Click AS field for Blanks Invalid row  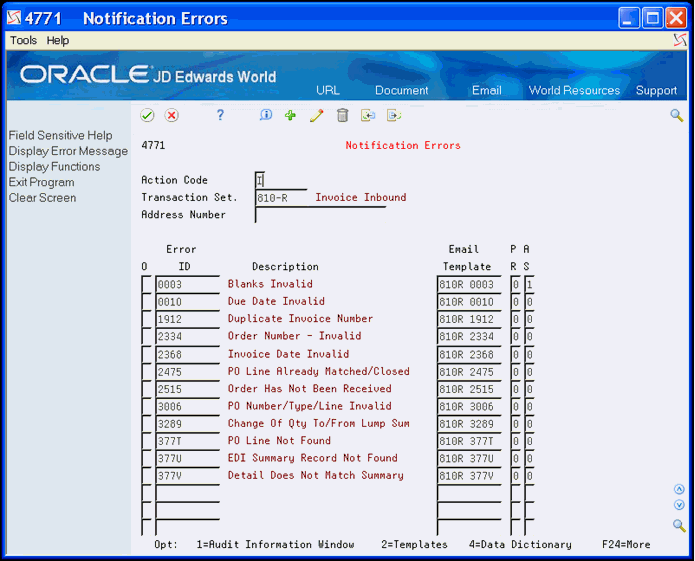click(529, 284)
